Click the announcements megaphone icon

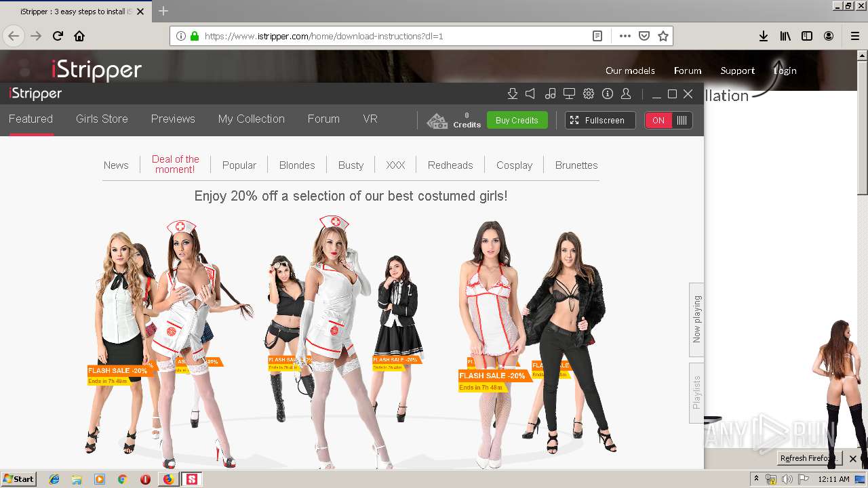pos(531,94)
